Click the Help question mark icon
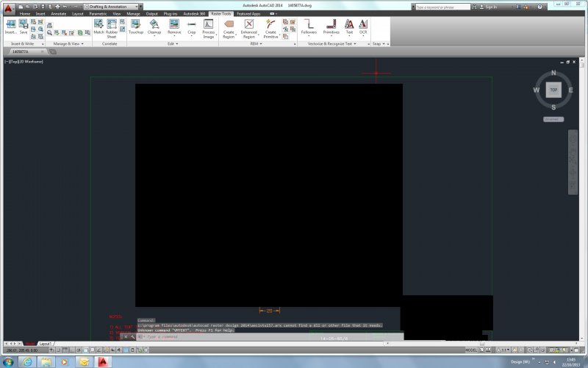This screenshot has height=368, width=588. pyautogui.click(x=539, y=7)
